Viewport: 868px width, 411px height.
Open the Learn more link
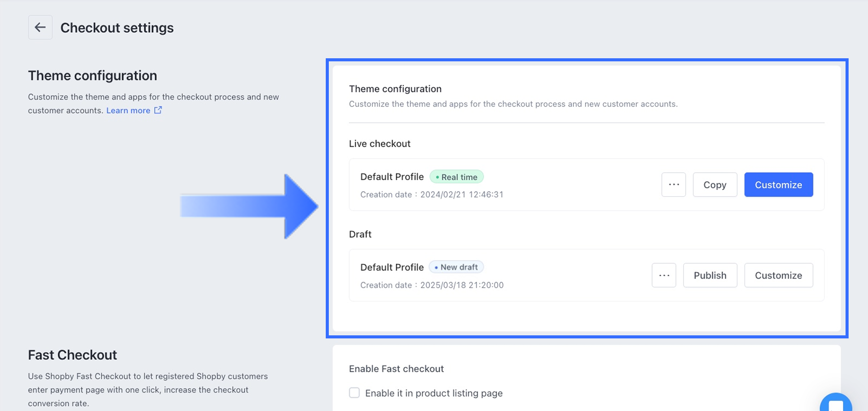pyautogui.click(x=128, y=110)
